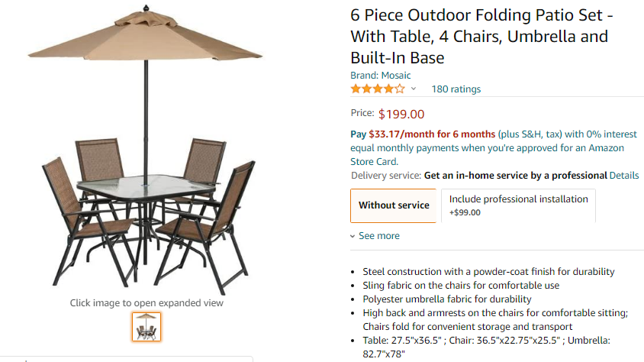Click the four-and-a-half star rating icons

click(x=378, y=89)
